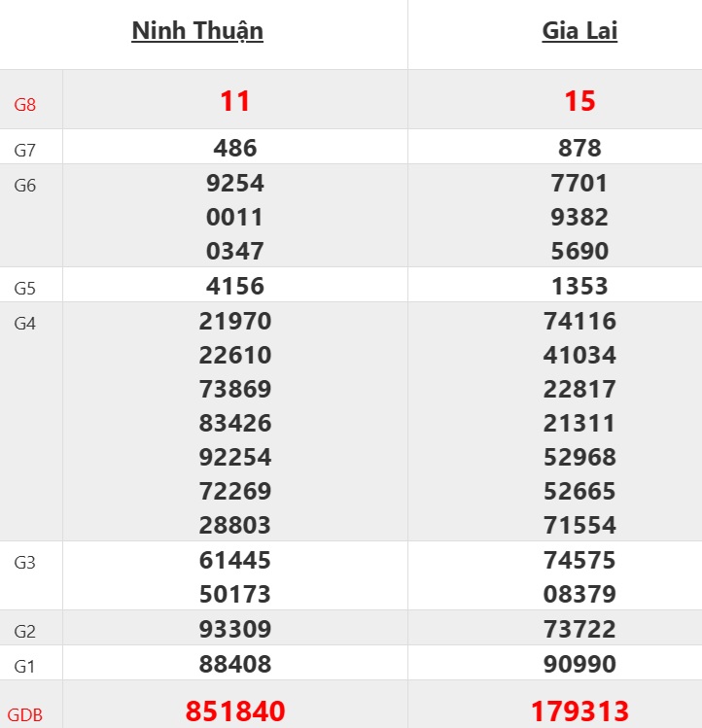The width and height of the screenshot is (702, 728).
Task: Click the G2 number 93309
Action: point(235,629)
